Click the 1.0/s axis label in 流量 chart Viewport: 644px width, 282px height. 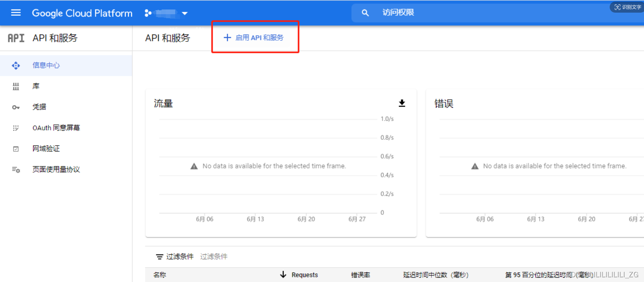387,119
